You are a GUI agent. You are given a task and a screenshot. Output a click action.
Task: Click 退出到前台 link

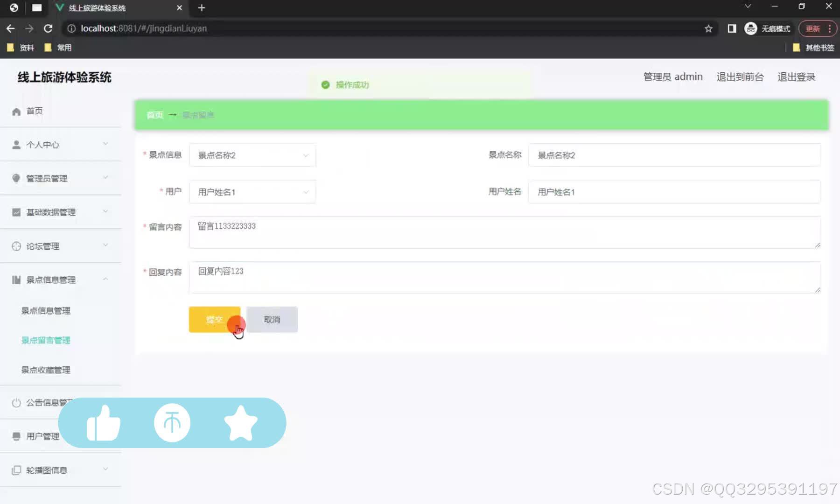pos(740,77)
